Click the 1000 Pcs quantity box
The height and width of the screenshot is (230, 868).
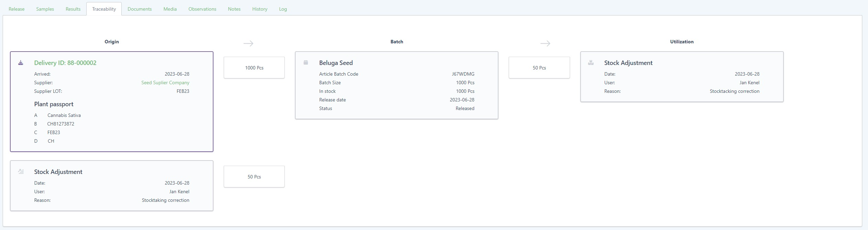[254, 68]
